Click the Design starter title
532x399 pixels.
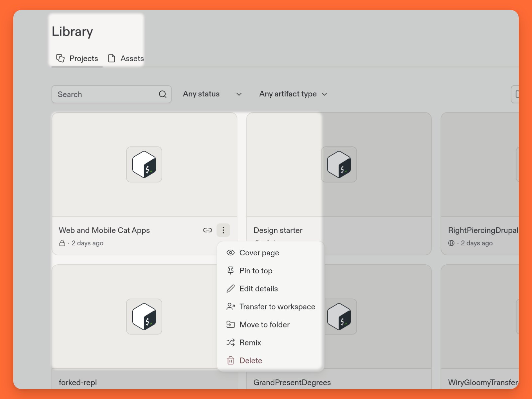(x=278, y=230)
